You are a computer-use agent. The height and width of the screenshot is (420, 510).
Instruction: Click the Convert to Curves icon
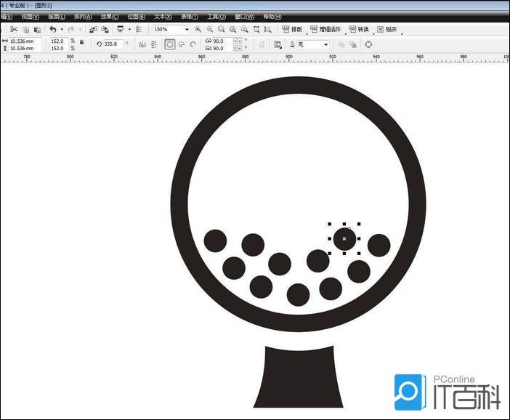(x=368, y=44)
